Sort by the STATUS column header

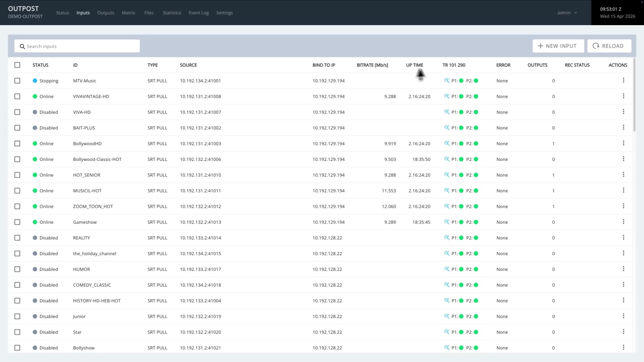(40, 65)
